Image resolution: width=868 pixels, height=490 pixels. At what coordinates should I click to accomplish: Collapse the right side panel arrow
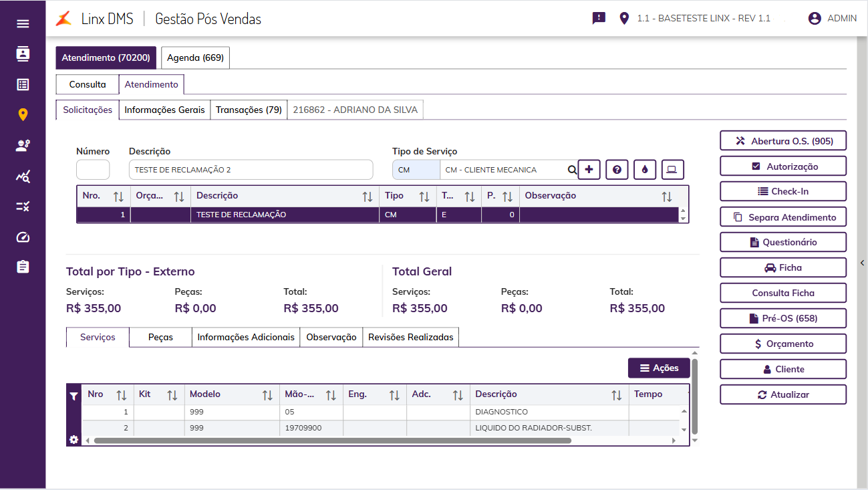[863, 263]
